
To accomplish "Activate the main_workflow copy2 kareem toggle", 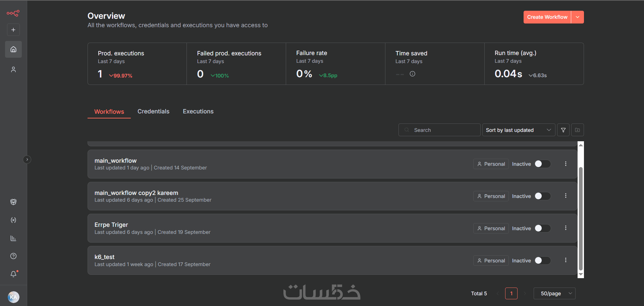I will click(x=543, y=196).
